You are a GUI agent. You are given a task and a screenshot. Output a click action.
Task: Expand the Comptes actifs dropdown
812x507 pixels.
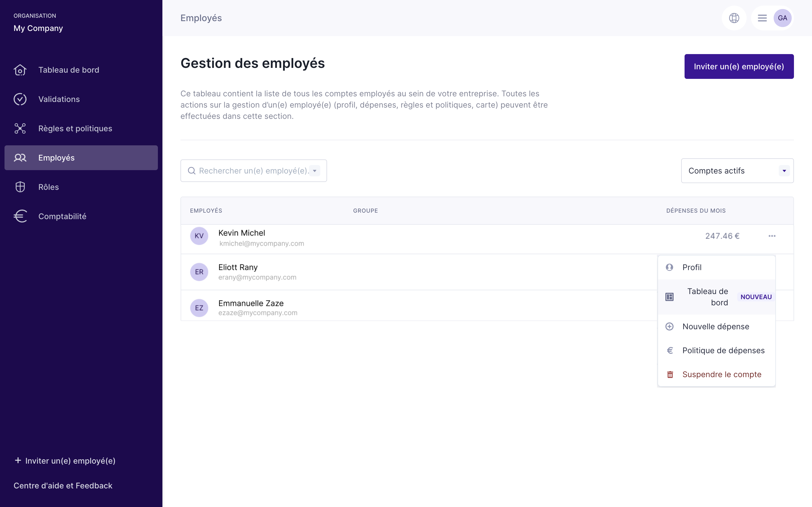[784, 171]
